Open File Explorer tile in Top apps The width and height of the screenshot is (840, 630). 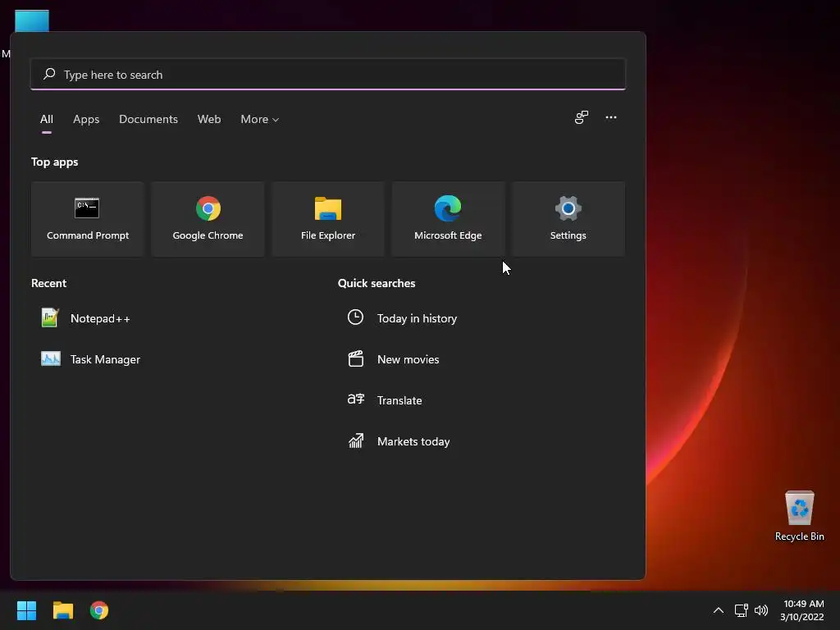click(x=328, y=219)
